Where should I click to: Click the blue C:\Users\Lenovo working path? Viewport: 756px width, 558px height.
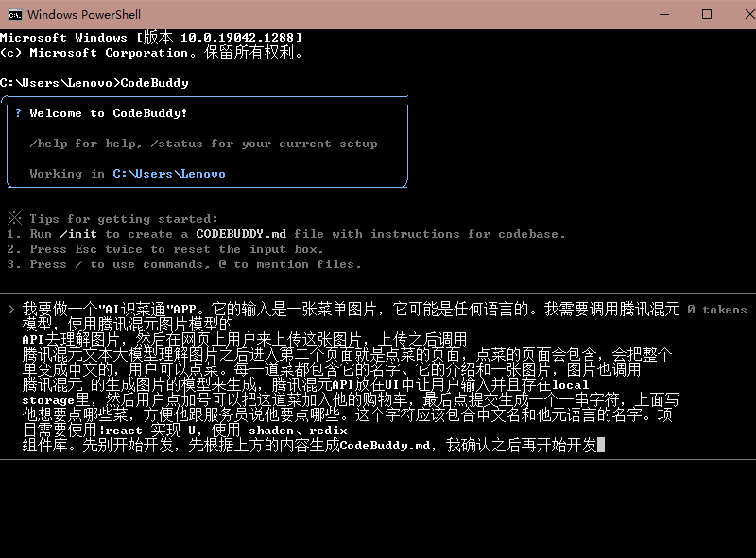pos(168,174)
